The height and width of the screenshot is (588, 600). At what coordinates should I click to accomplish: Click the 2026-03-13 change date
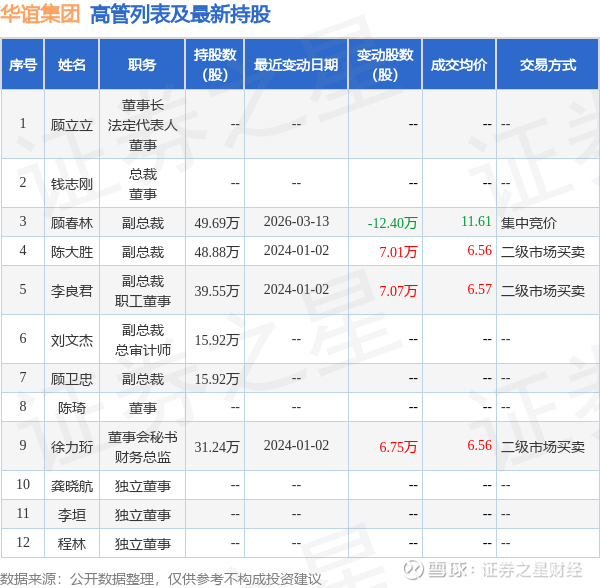pyautogui.click(x=296, y=222)
